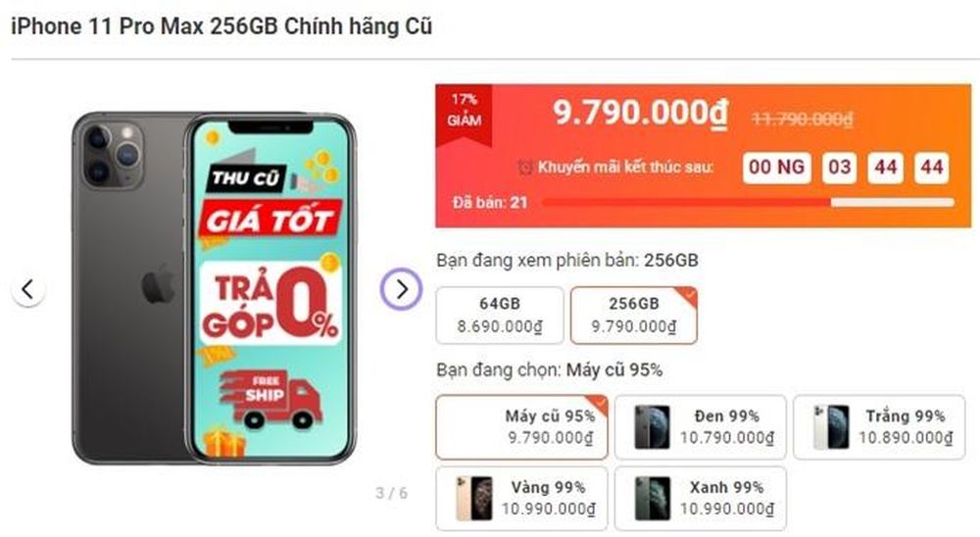
Task: Pick the Đen 99% 10.790.000đ variant
Action: (701, 427)
